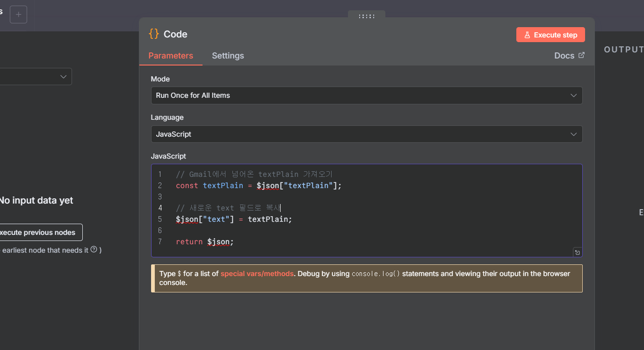Viewport: 644px width, 350px height.
Task: Click the Gmail comment on line 1
Action: click(x=254, y=175)
